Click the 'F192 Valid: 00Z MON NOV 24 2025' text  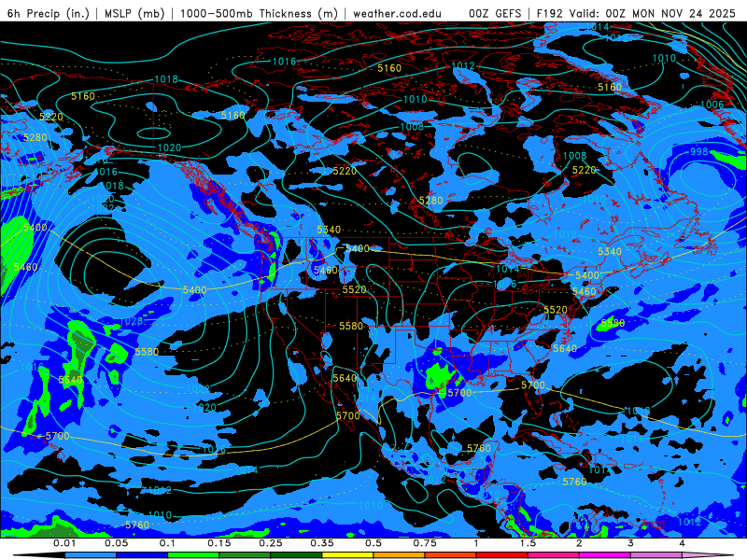[636, 13]
